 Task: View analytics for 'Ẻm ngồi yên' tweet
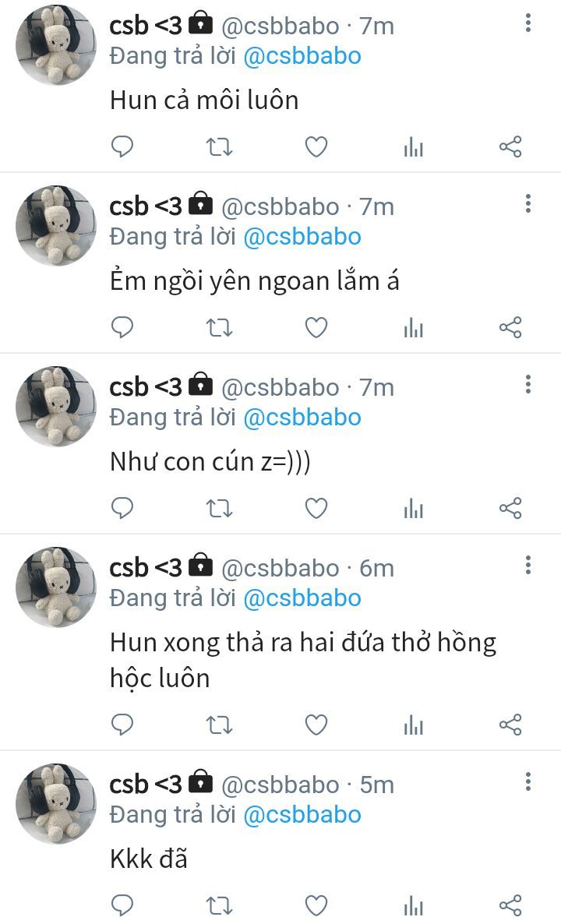(414, 328)
